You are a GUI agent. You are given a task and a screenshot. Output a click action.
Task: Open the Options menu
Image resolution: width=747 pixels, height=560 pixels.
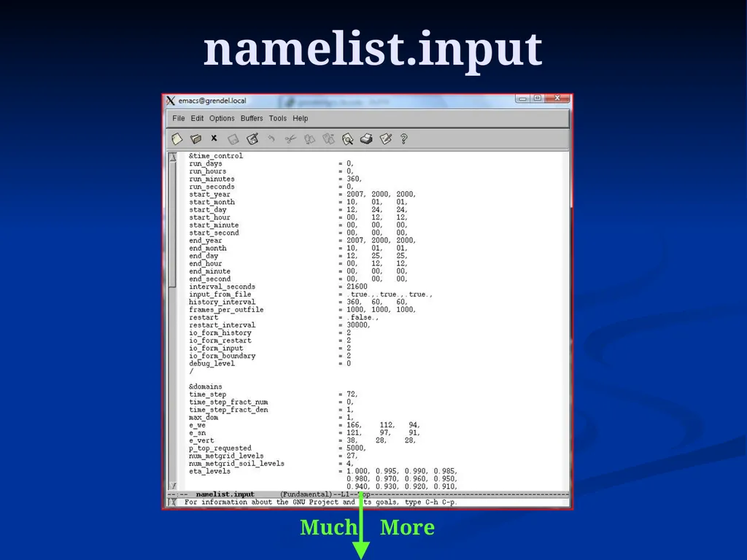(x=222, y=118)
